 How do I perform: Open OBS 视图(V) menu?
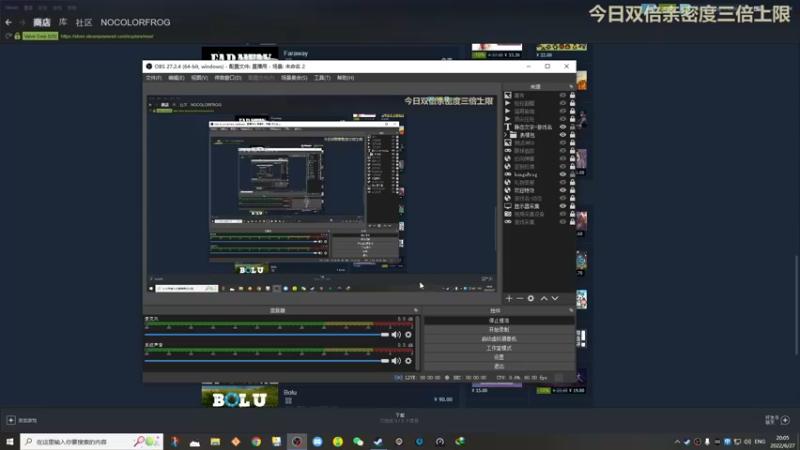point(199,78)
